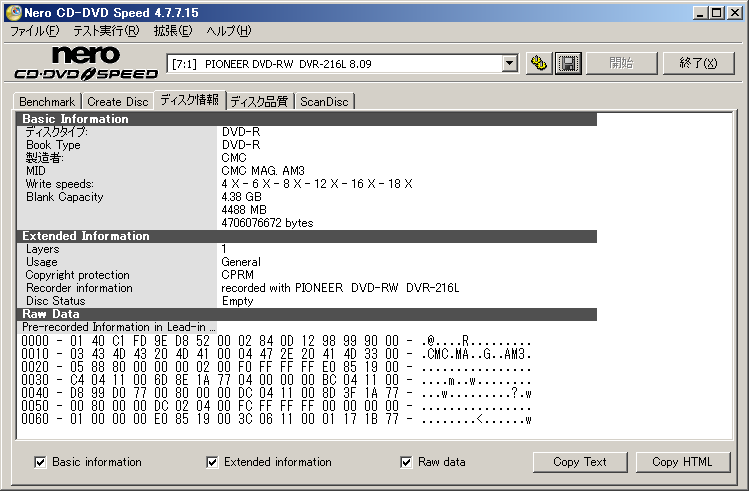Open the 拡張(E) menu
749x491 pixels.
[173, 31]
